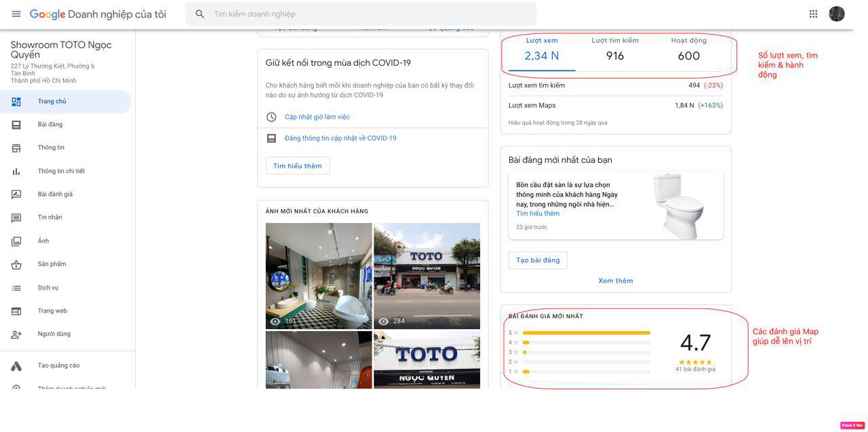
Task: Click the 41 bài đánh giá text
Action: [x=695, y=370]
